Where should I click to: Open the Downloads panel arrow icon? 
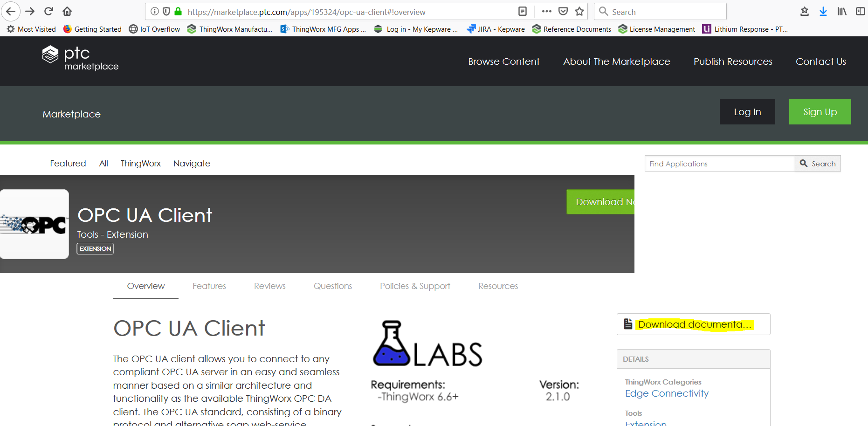[x=823, y=11]
